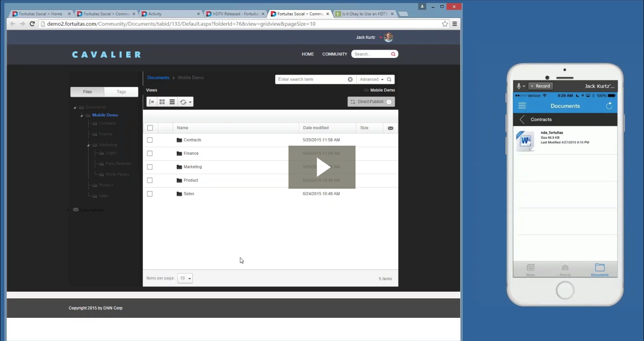This screenshot has width=644, height=341.
Task: Open the Finance folder link
Action: (x=191, y=154)
